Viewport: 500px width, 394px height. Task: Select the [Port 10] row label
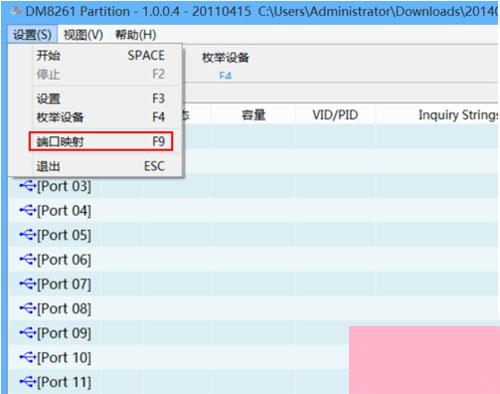[x=64, y=358]
